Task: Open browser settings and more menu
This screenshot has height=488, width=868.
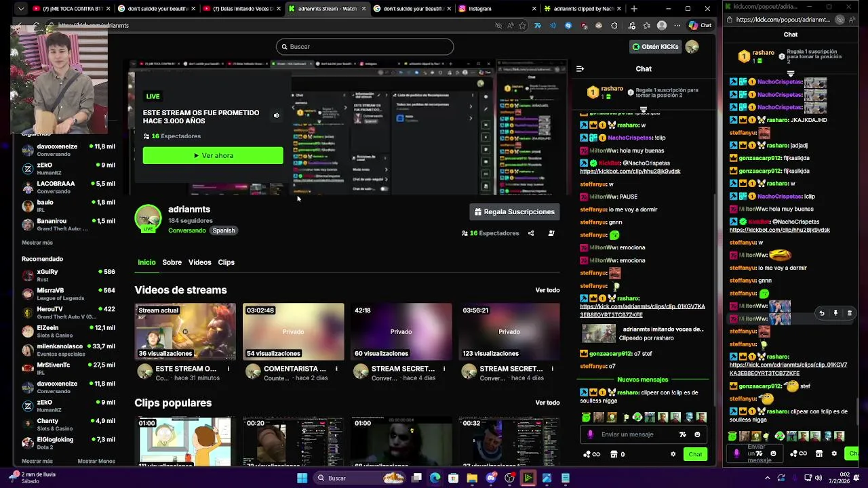Action: tap(677, 26)
